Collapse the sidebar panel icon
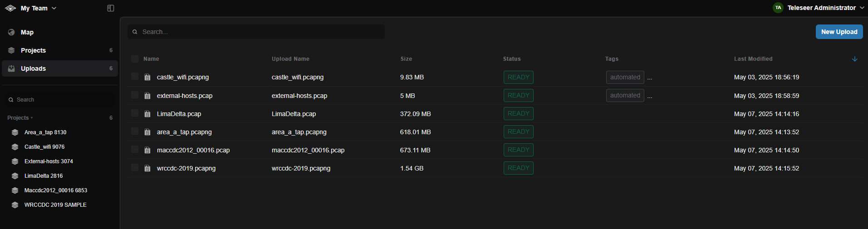This screenshot has width=868, height=229. (111, 8)
